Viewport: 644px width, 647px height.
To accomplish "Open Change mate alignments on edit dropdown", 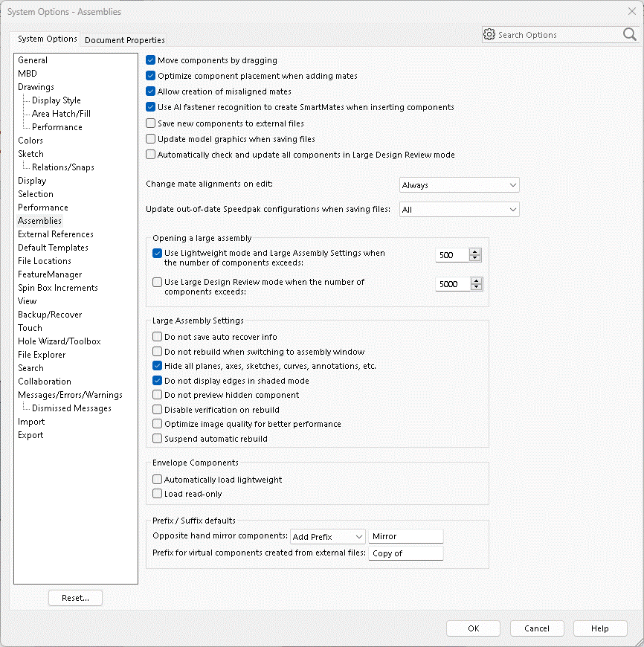I will coord(459,185).
